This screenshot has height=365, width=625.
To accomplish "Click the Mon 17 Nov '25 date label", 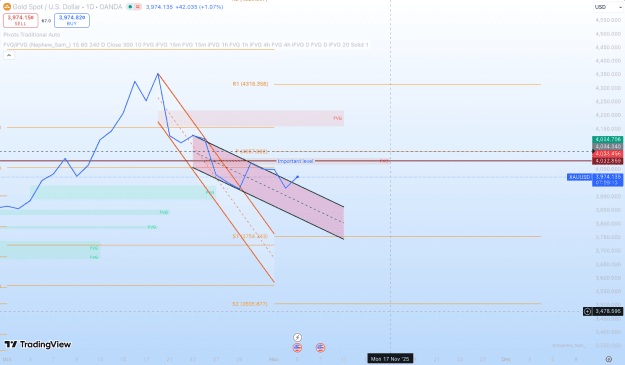I will pos(390,359).
